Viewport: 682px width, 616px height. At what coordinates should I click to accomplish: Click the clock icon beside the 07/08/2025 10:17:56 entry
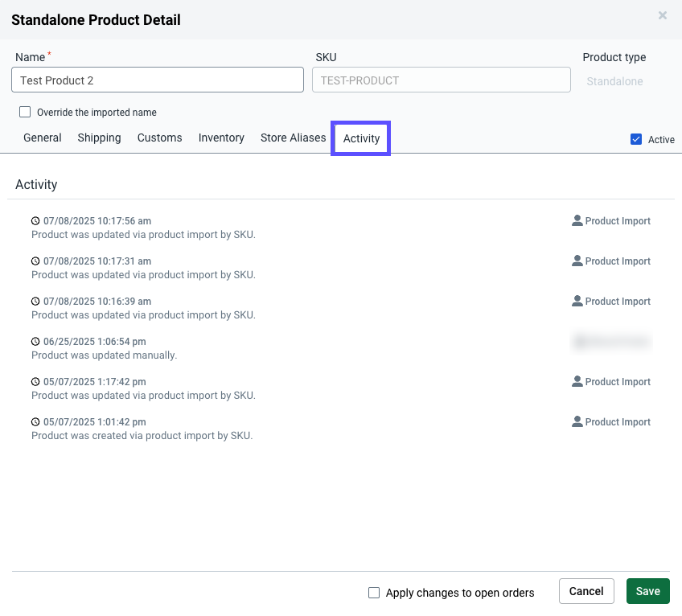click(x=35, y=220)
